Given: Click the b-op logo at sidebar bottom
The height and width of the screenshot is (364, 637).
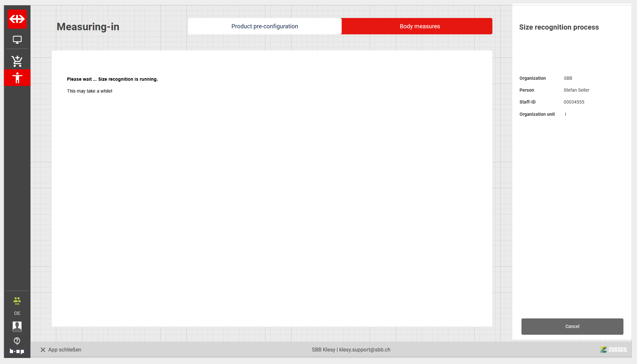Looking at the screenshot, I should tap(17, 351).
